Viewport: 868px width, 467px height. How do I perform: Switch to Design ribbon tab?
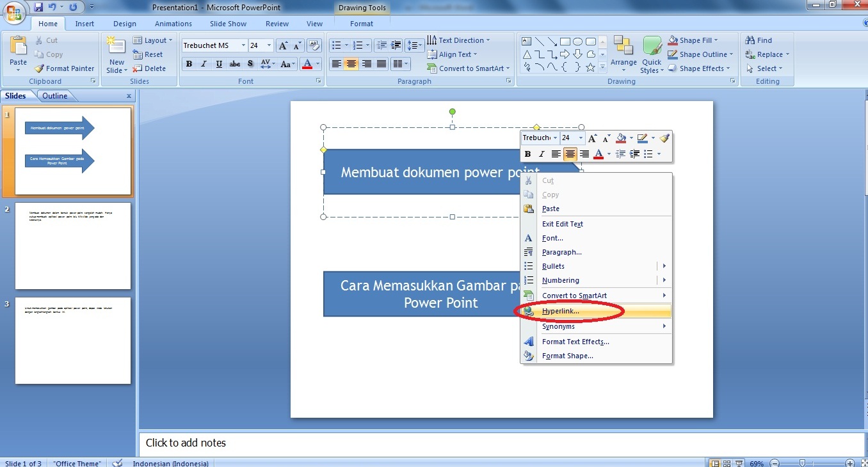click(125, 24)
